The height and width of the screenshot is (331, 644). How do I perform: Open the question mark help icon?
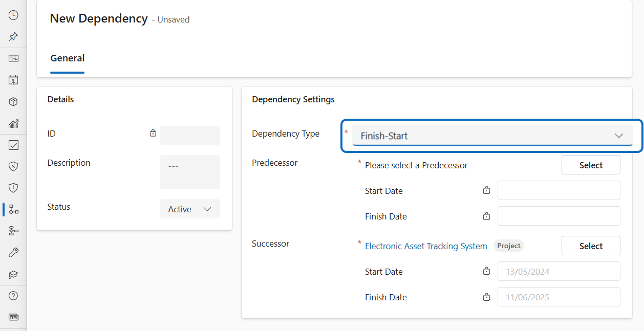(x=14, y=296)
